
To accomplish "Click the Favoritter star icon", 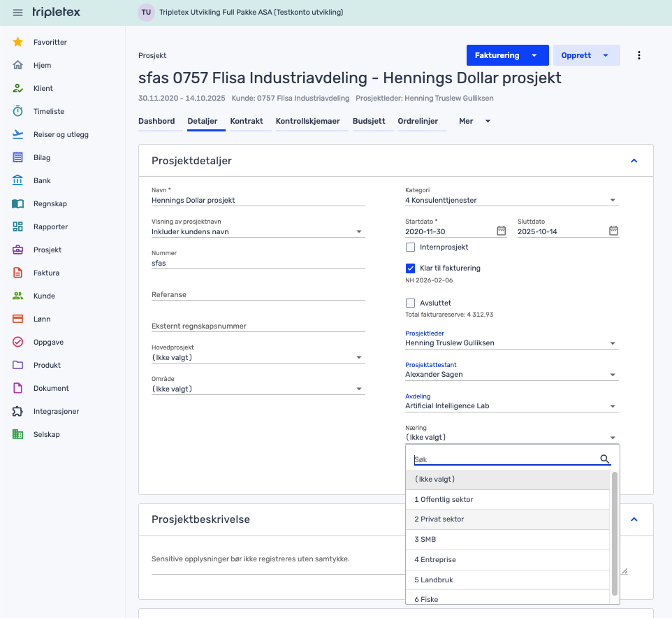I will click(x=18, y=42).
